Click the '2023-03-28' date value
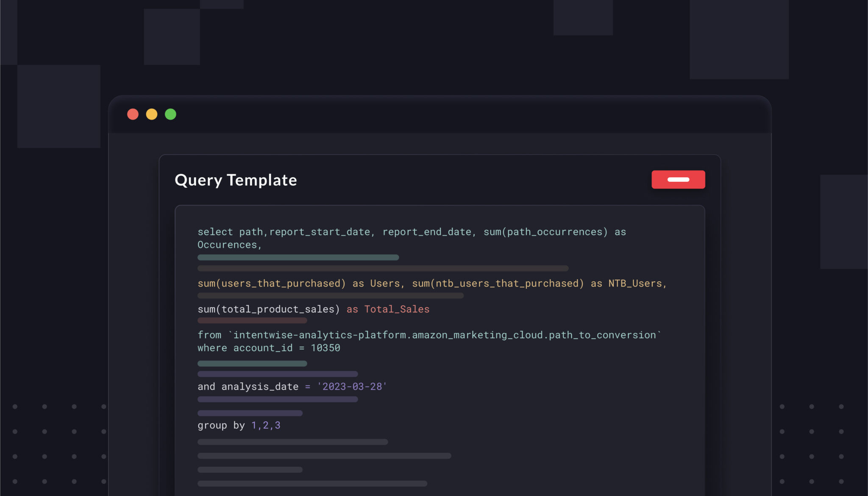This screenshot has width=868, height=496. pyautogui.click(x=352, y=387)
